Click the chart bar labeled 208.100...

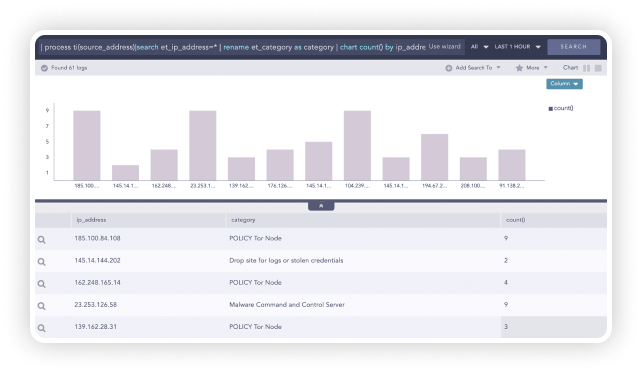tap(473, 169)
